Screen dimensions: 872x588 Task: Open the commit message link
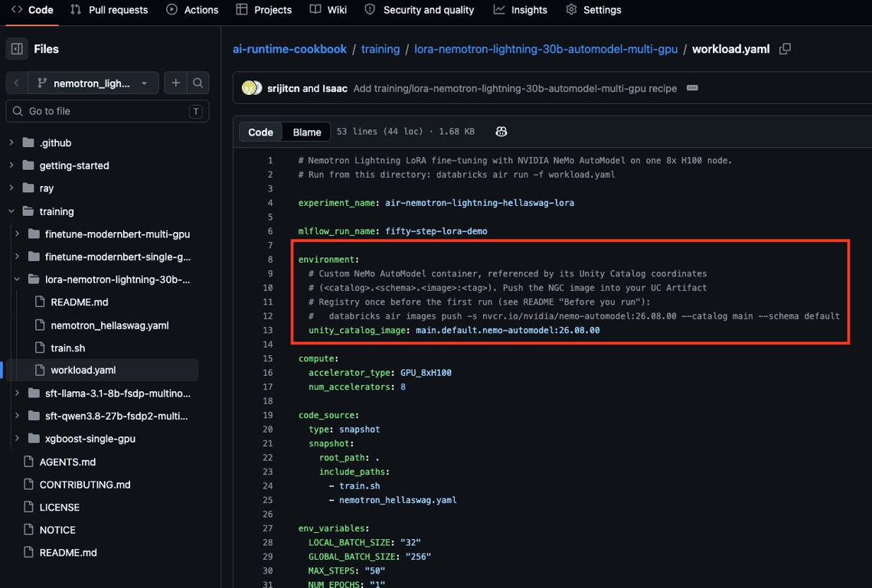(515, 89)
